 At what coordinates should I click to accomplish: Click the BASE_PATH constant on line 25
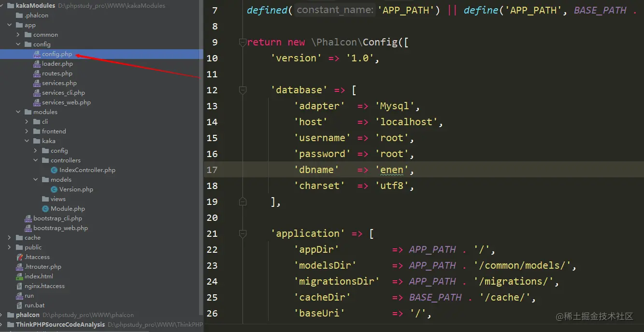coord(435,297)
